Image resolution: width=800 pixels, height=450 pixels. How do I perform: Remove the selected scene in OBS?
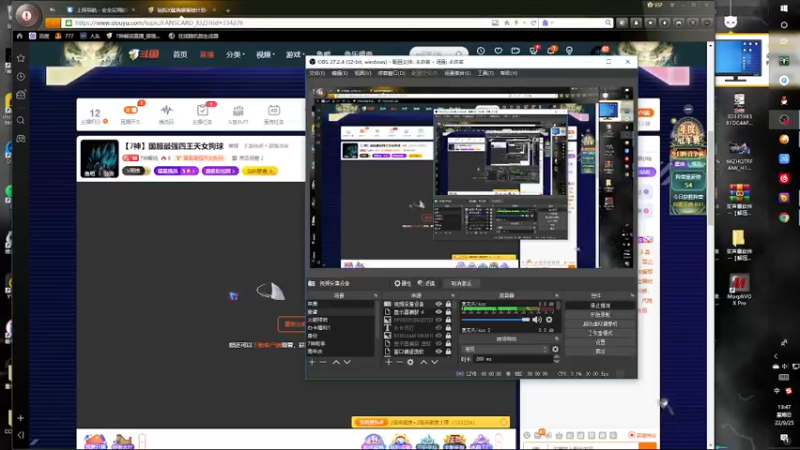[x=323, y=362]
